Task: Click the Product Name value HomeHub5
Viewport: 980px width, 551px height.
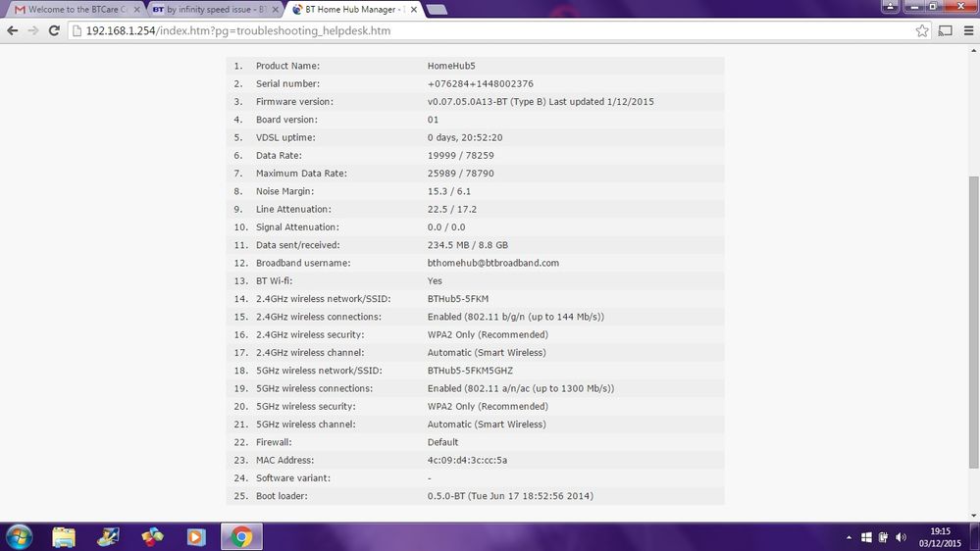Action: click(451, 66)
